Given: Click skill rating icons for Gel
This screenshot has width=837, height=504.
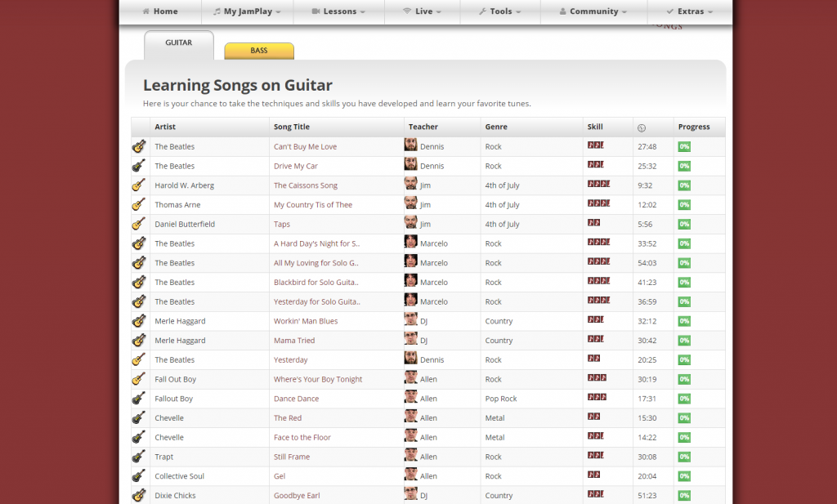Looking at the screenshot, I should point(593,474).
